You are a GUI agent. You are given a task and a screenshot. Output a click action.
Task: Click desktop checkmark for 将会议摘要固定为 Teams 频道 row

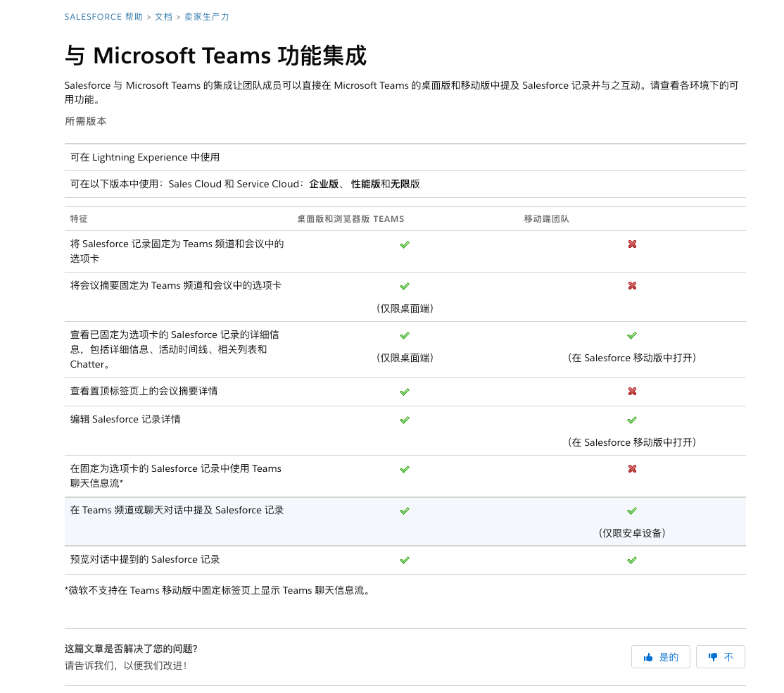click(405, 286)
